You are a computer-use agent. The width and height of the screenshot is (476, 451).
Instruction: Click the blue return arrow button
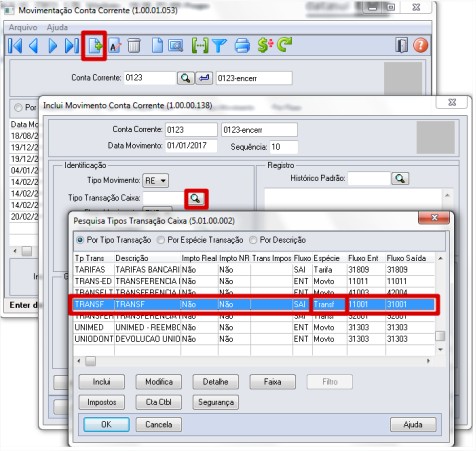(204, 78)
